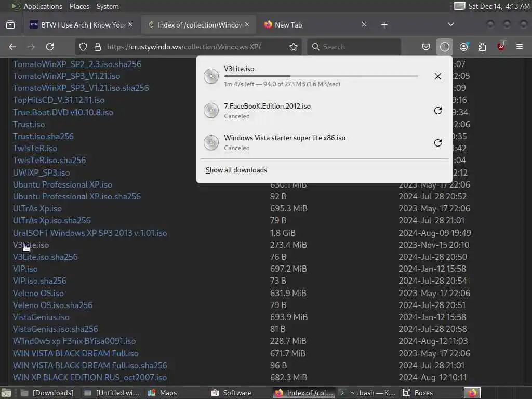
Task: Open the UWIXP_SP3.iso link
Action: coord(42,172)
